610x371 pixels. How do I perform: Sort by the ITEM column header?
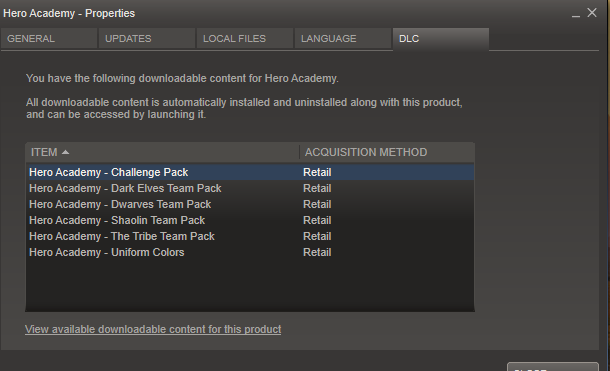tap(163, 152)
